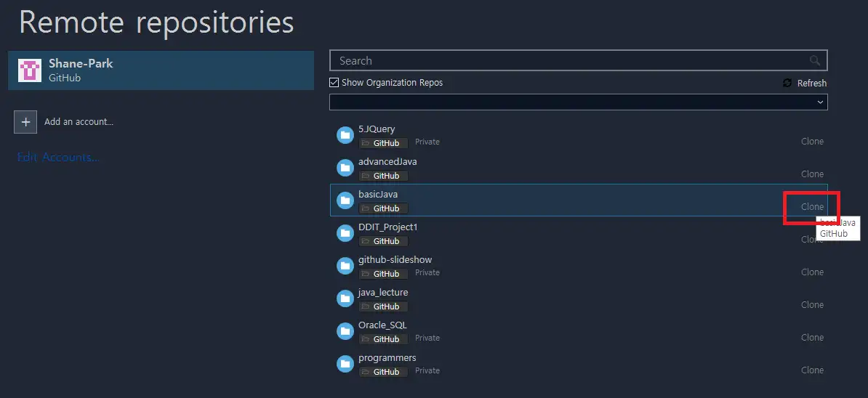This screenshot has width=868, height=398.
Task: Click the Remote repositories heading
Action: click(x=156, y=24)
